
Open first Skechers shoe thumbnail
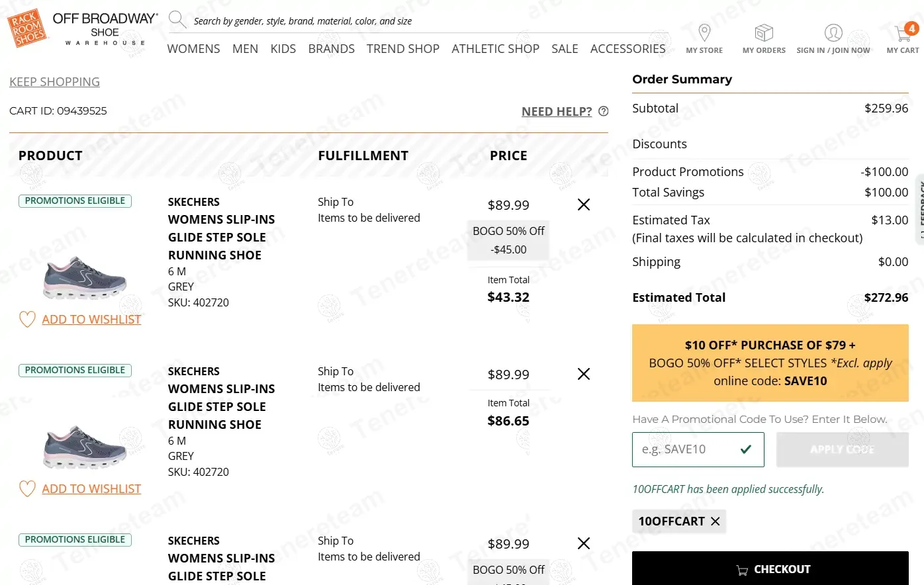click(x=85, y=277)
